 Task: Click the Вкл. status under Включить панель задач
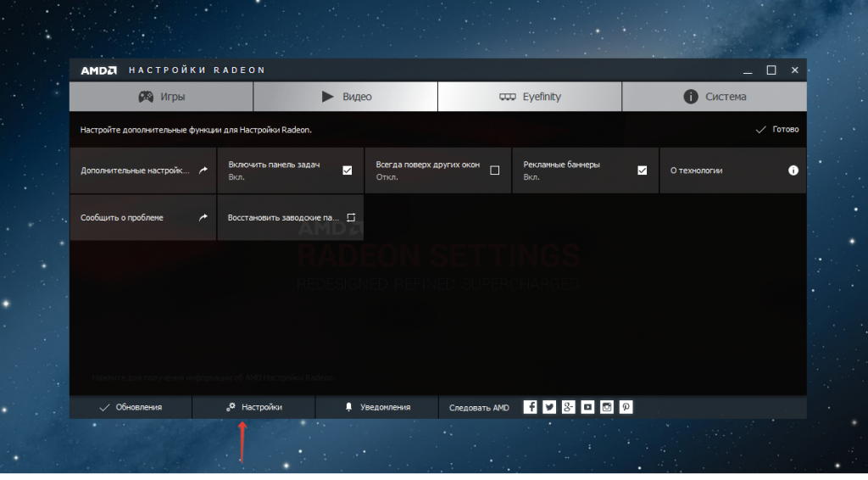click(x=236, y=177)
